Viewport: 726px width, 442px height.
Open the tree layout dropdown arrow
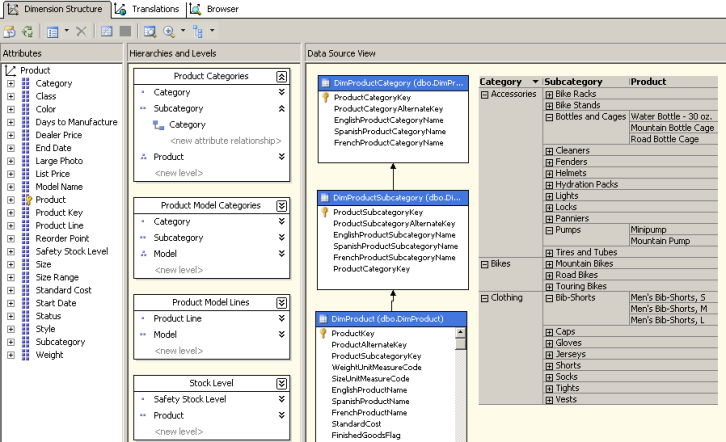coord(212,31)
